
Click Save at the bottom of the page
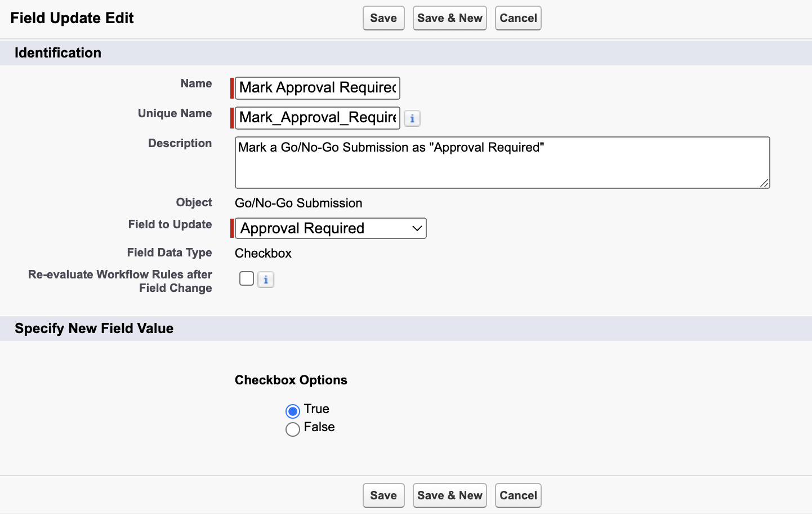[383, 495]
